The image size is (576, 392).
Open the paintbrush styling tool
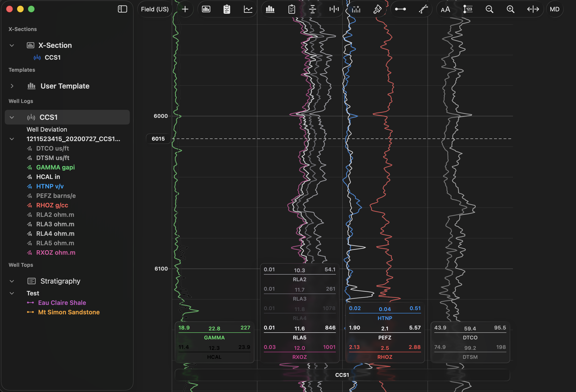click(378, 9)
